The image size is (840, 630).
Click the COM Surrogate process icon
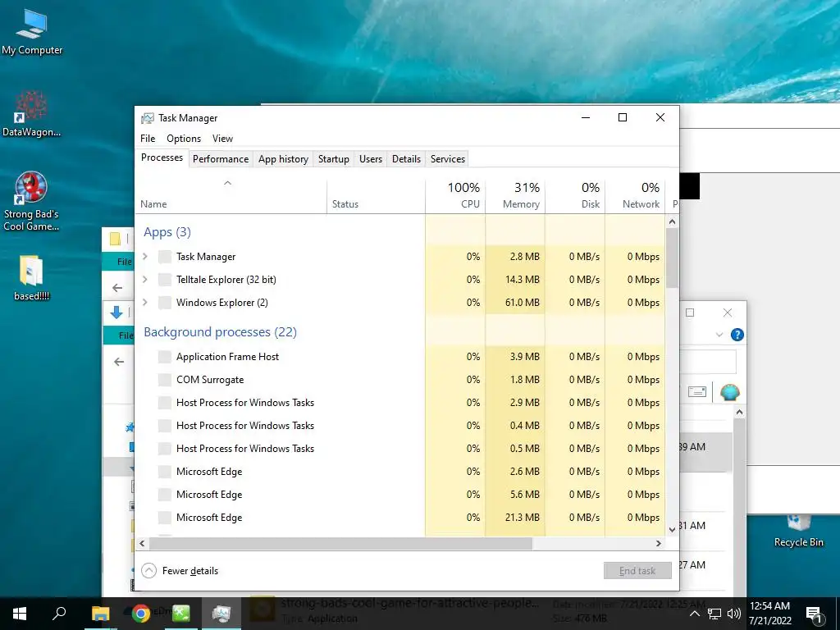164,380
